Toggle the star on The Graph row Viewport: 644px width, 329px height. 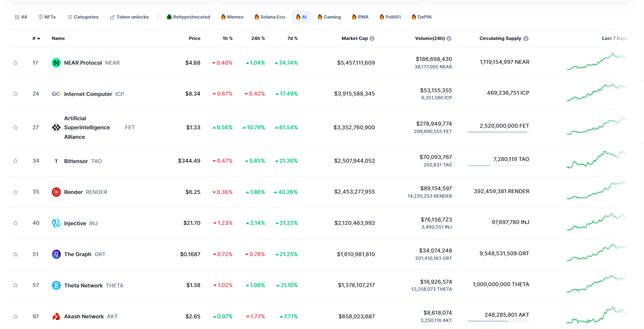pos(16,254)
